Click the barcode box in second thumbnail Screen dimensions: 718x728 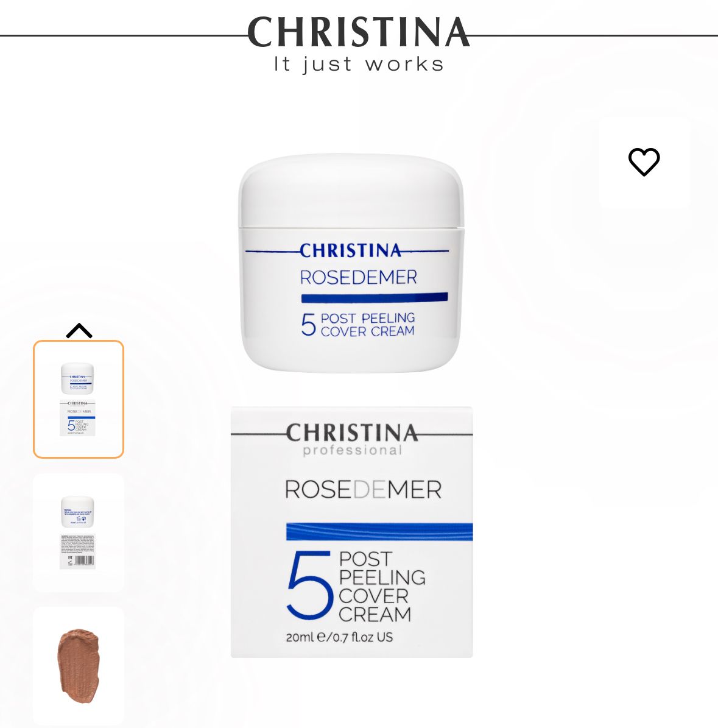coord(77,551)
